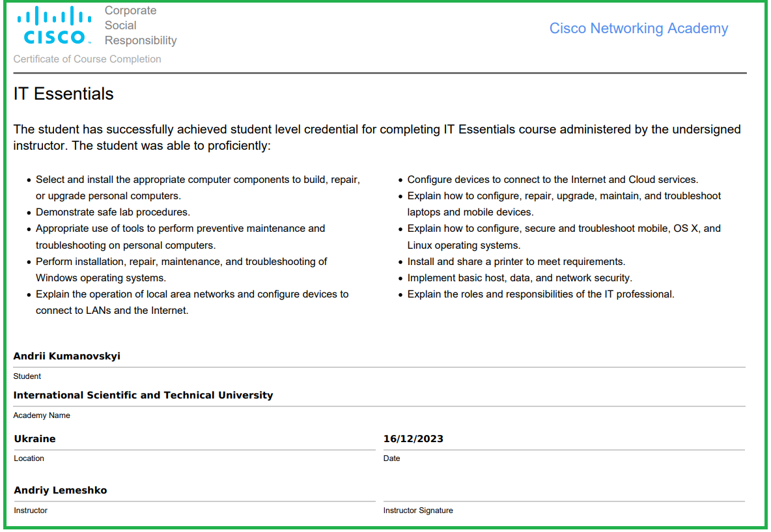Viewport: 771px width, 532px height.
Task: Click the bullet about preventive maintenance tools
Action: pyautogui.click(x=180, y=237)
